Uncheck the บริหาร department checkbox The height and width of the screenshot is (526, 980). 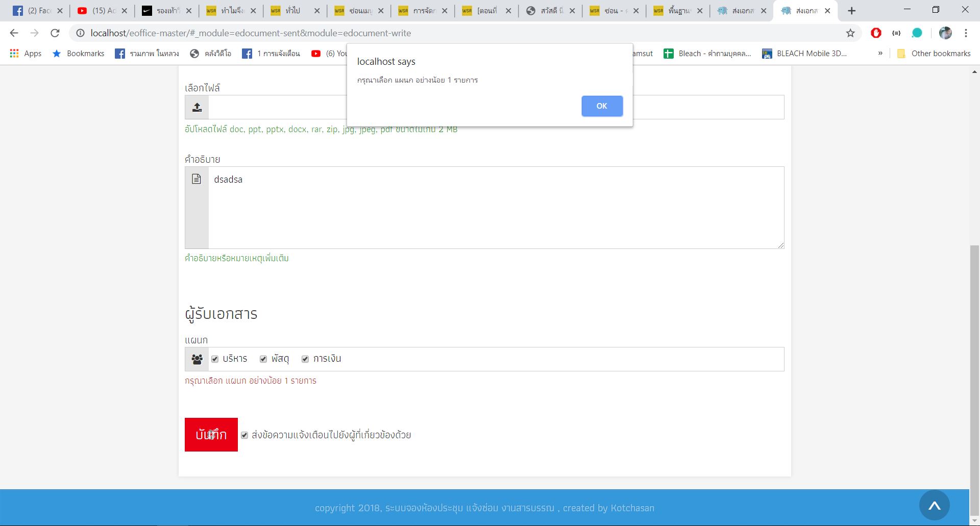click(215, 359)
